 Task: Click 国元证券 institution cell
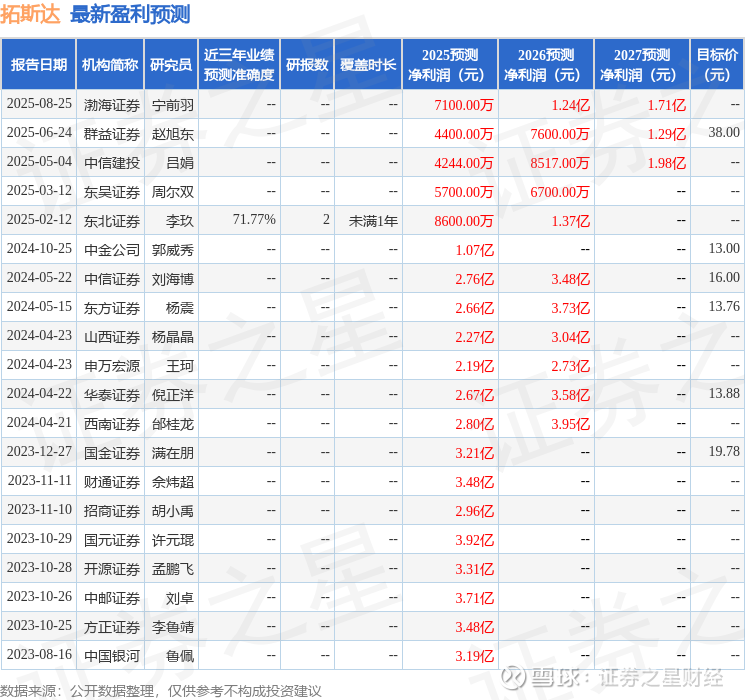click(x=112, y=540)
